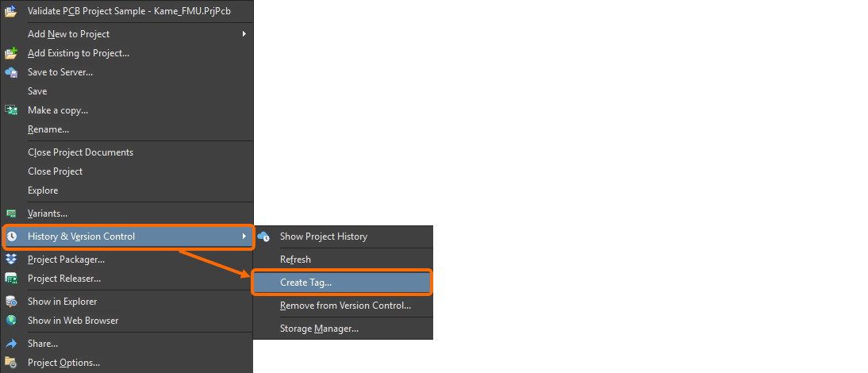The width and height of the screenshot is (868, 373).
Task: Choose Remove from Version Control...
Action: 343,306
